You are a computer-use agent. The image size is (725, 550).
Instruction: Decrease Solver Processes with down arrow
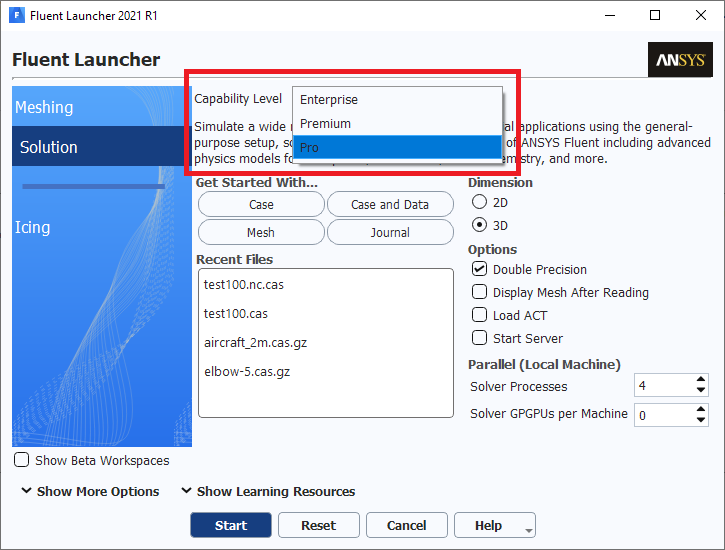[701, 390]
